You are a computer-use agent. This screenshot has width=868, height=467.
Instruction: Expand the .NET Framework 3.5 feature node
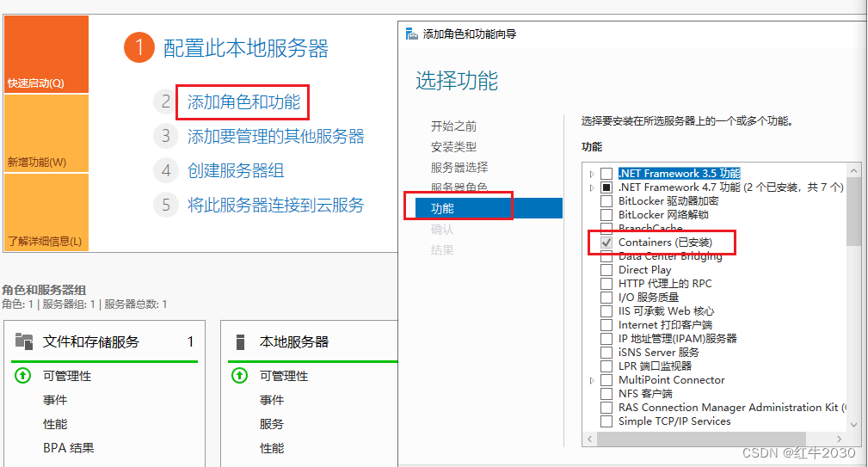[x=592, y=174]
